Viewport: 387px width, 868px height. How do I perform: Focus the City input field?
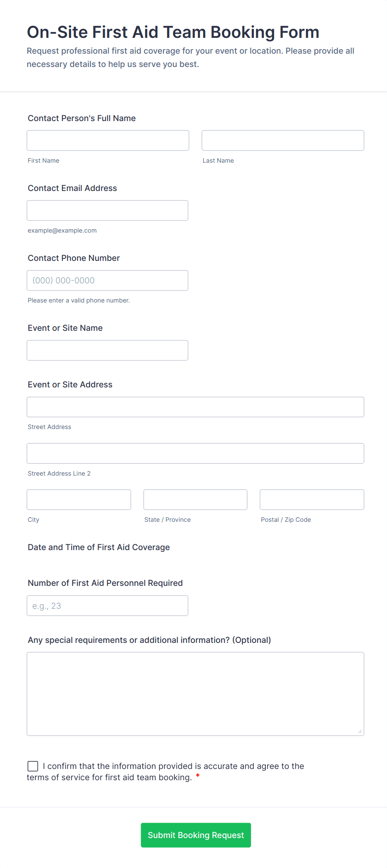click(79, 499)
